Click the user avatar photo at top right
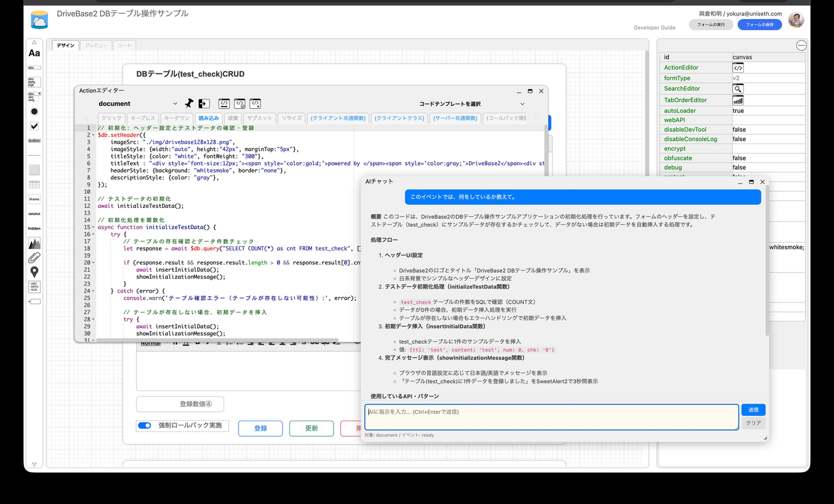The image size is (834, 504). [796, 20]
